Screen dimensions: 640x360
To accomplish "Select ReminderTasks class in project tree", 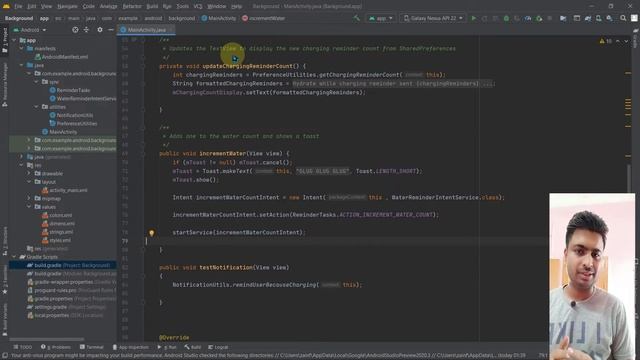I will click(x=69, y=90).
